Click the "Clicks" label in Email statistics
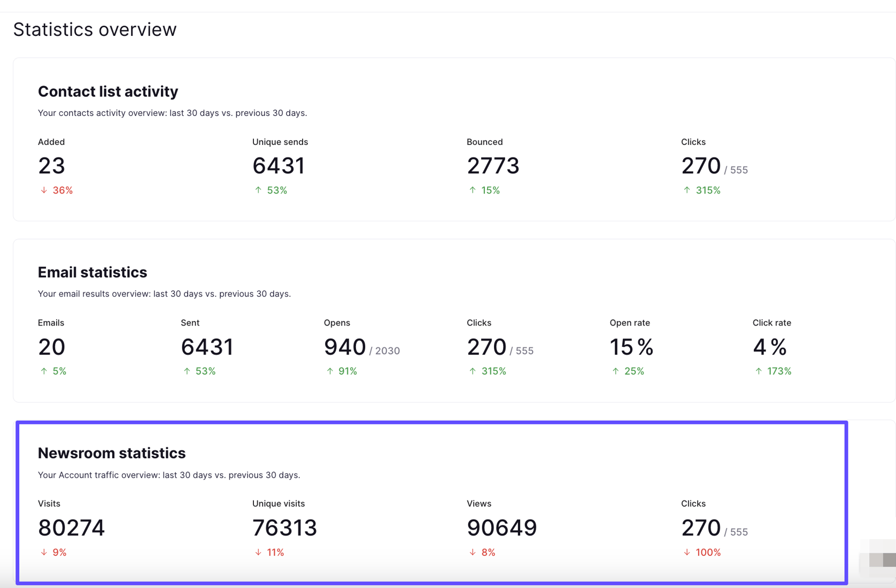Viewport: 896px width, 588px height. click(x=479, y=323)
